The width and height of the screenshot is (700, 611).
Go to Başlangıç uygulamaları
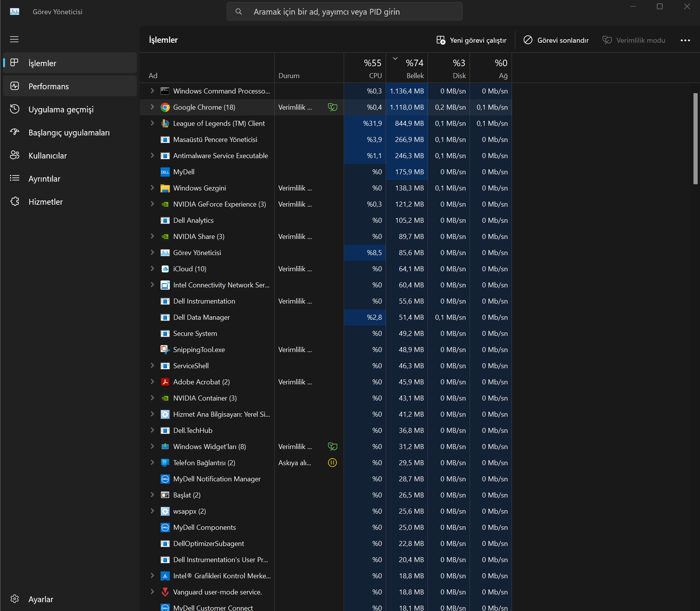point(70,132)
